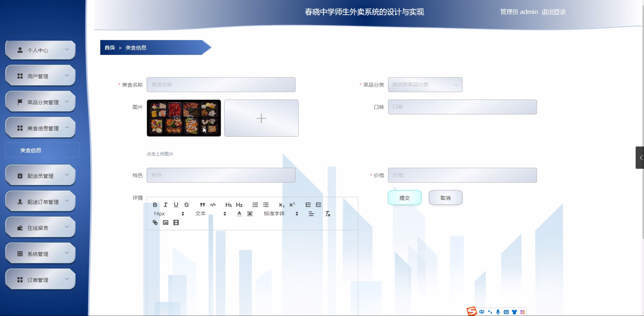This screenshot has width=644, height=316.
Task: Toggle bold formatting in editor
Action: [x=155, y=205]
